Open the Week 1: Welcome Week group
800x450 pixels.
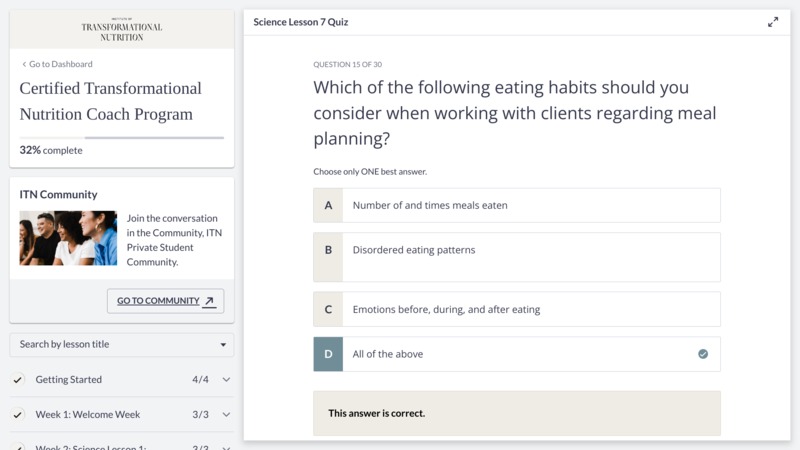(122, 414)
